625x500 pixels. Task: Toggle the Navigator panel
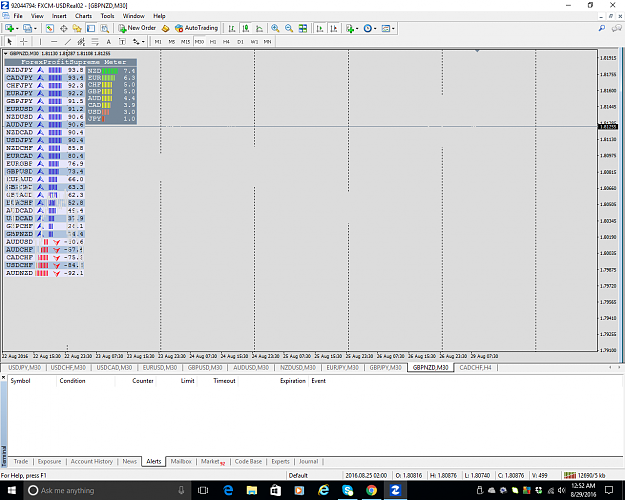77,28
